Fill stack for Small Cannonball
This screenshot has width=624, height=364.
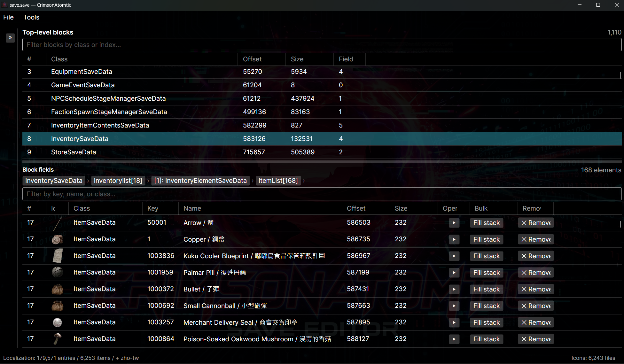point(487,306)
